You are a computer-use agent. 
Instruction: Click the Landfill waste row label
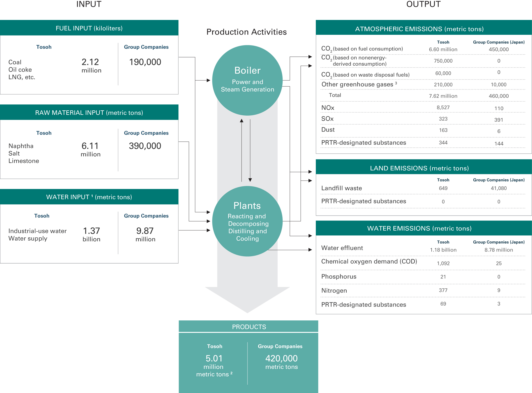click(341, 188)
